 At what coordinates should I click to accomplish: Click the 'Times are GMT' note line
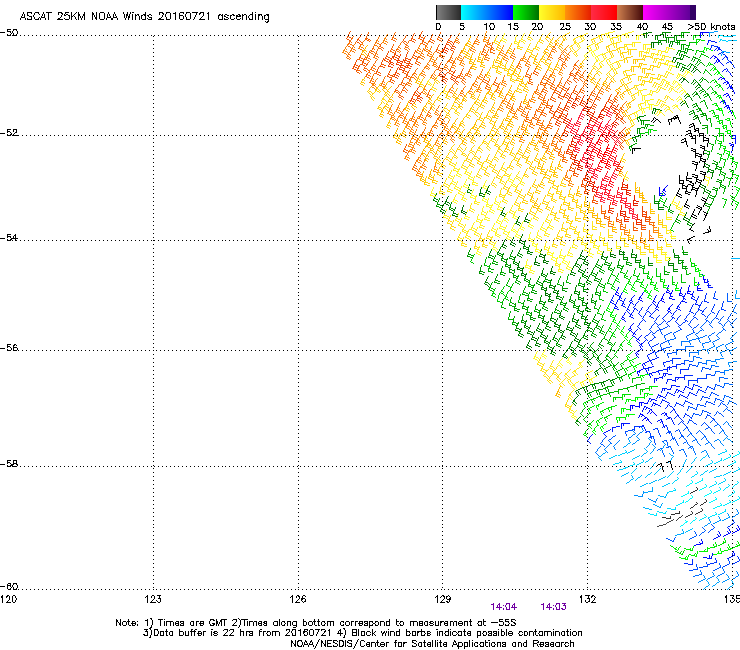click(x=316, y=623)
